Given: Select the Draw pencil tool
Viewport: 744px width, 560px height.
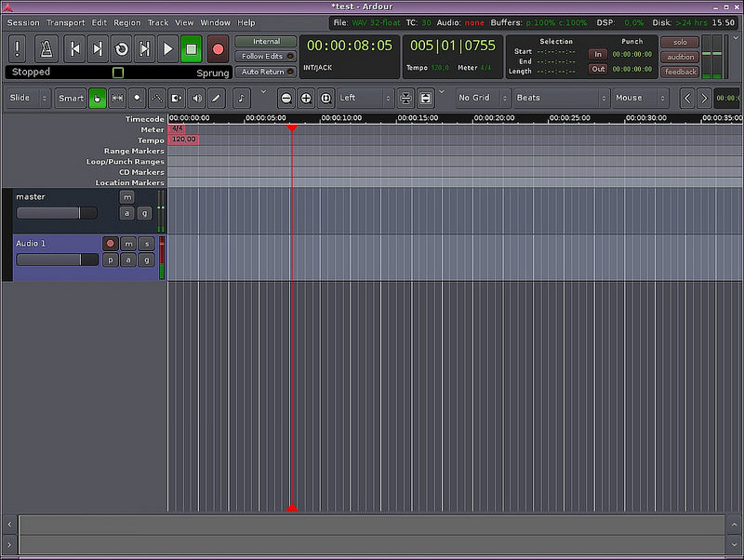Looking at the screenshot, I should (x=216, y=98).
